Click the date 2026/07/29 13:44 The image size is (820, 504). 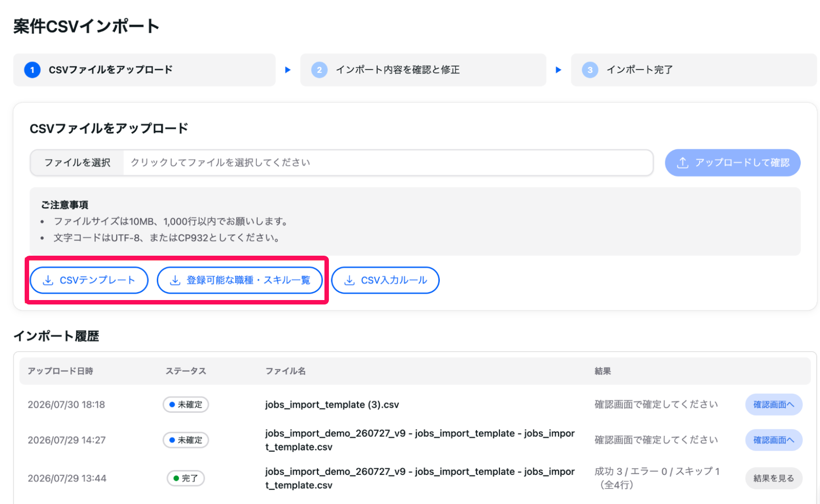click(67, 478)
